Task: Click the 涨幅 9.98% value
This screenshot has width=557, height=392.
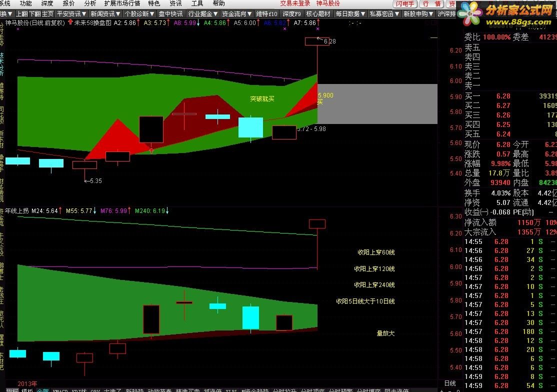Action: coord(501,163)
